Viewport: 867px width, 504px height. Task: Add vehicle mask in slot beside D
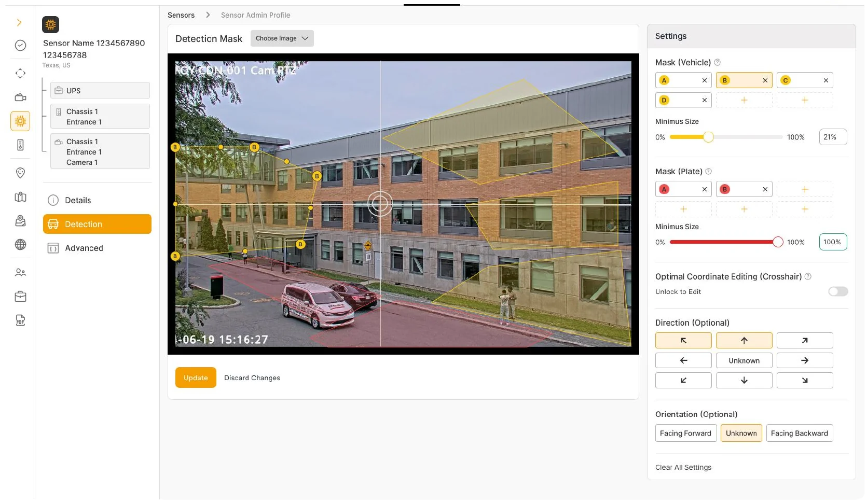(744, 100)
